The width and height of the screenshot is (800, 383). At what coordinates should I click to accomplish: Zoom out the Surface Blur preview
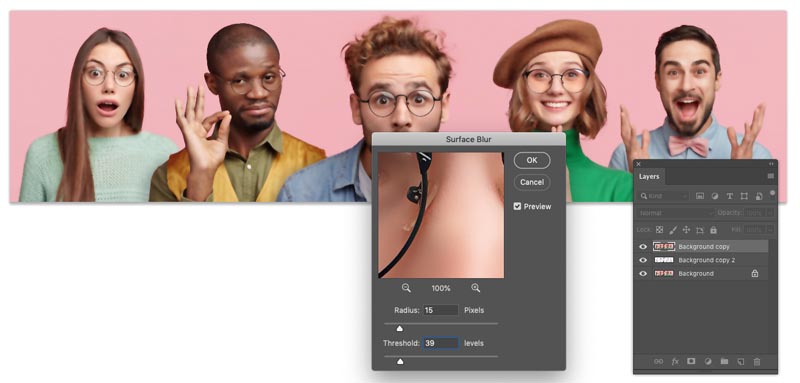click(x=406, y=288)
